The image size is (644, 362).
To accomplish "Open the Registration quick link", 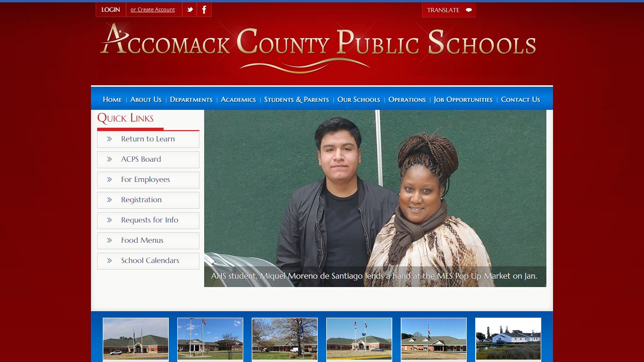I will pos(148,200).
